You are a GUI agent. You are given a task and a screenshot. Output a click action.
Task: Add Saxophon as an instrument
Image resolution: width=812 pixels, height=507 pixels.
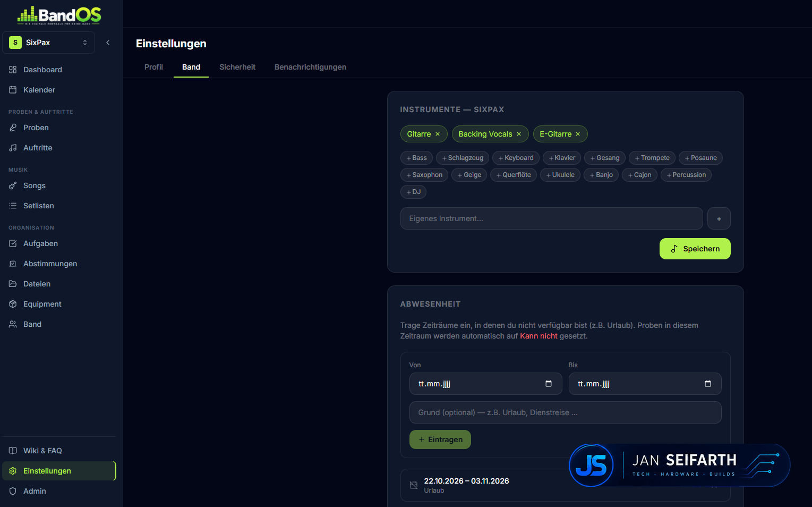click(424, 175)
